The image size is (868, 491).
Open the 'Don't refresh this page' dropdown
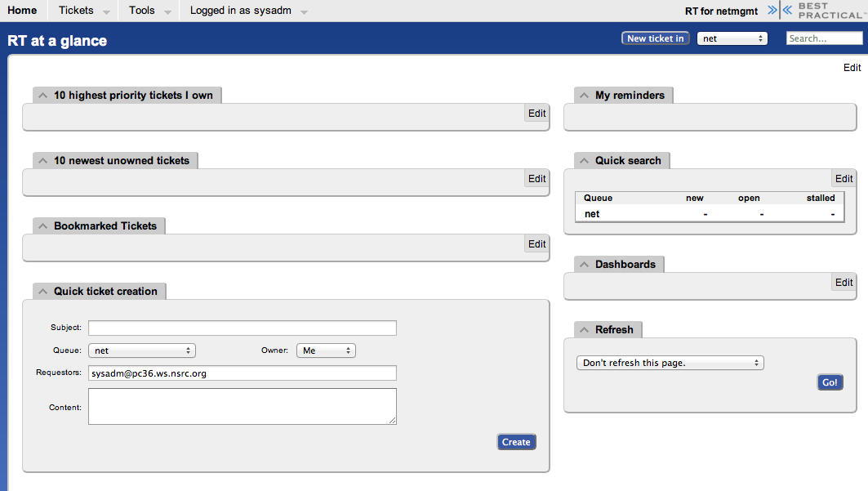tap(670, 363)
